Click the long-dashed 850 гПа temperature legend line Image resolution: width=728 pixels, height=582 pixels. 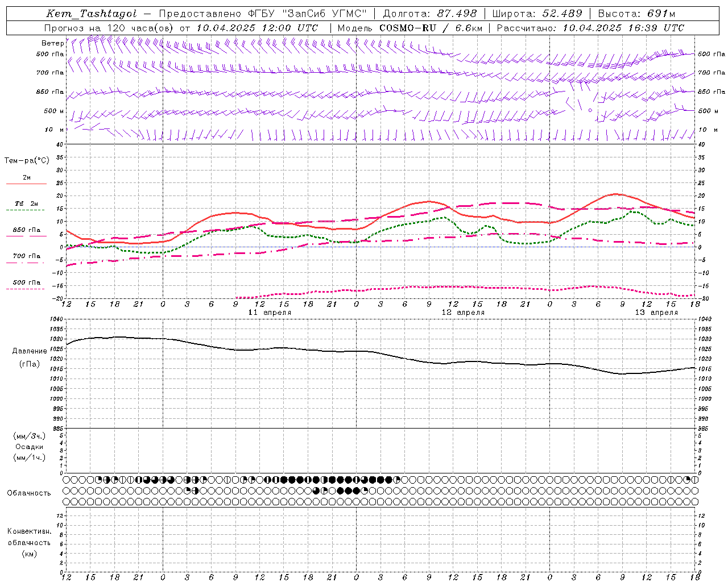pos(26,236)
